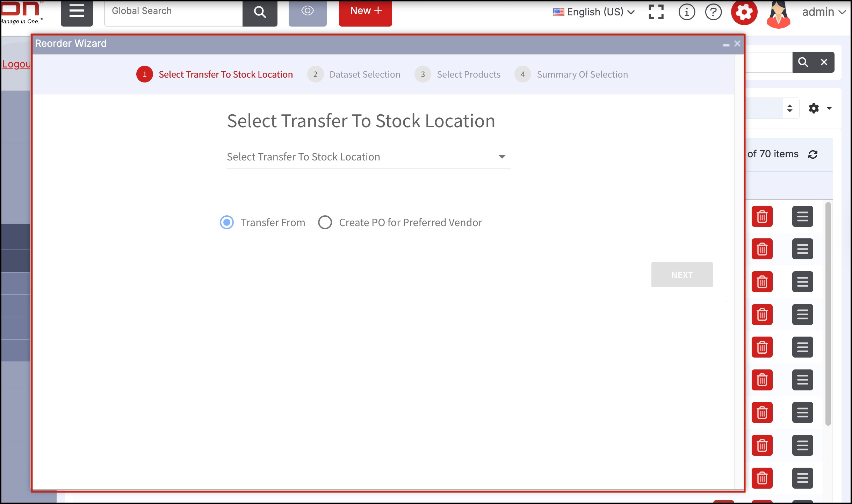The image size is (852, 504).
Task: Go to step 1 Select Transfer To Stock Location
Action: 215,74
